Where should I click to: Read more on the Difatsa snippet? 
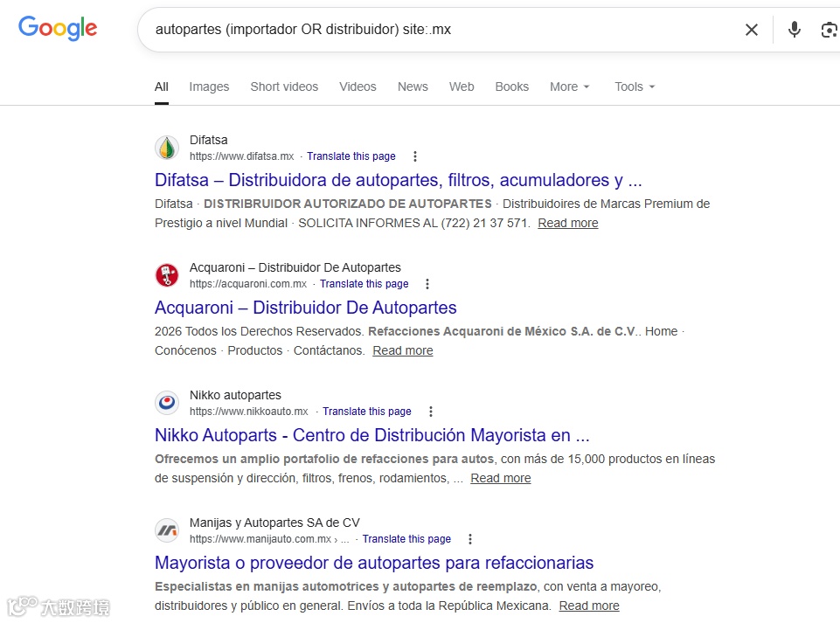568,223
